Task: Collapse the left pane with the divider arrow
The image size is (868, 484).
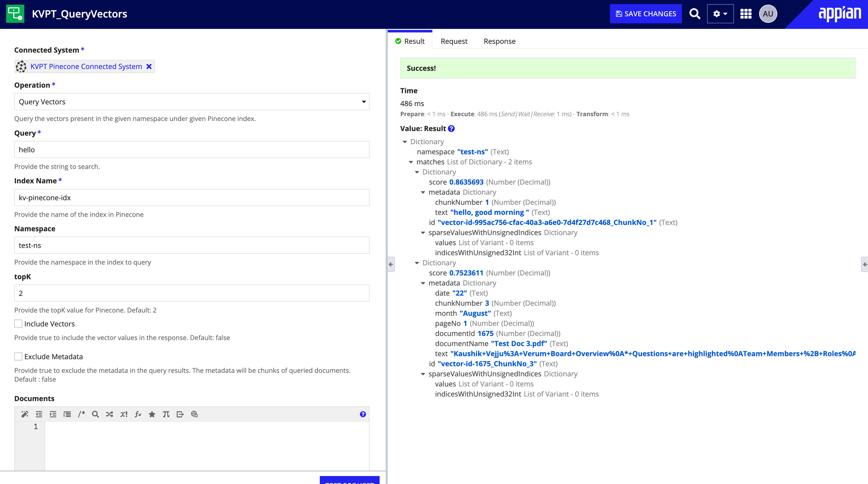Action: [x=391, y=264]
